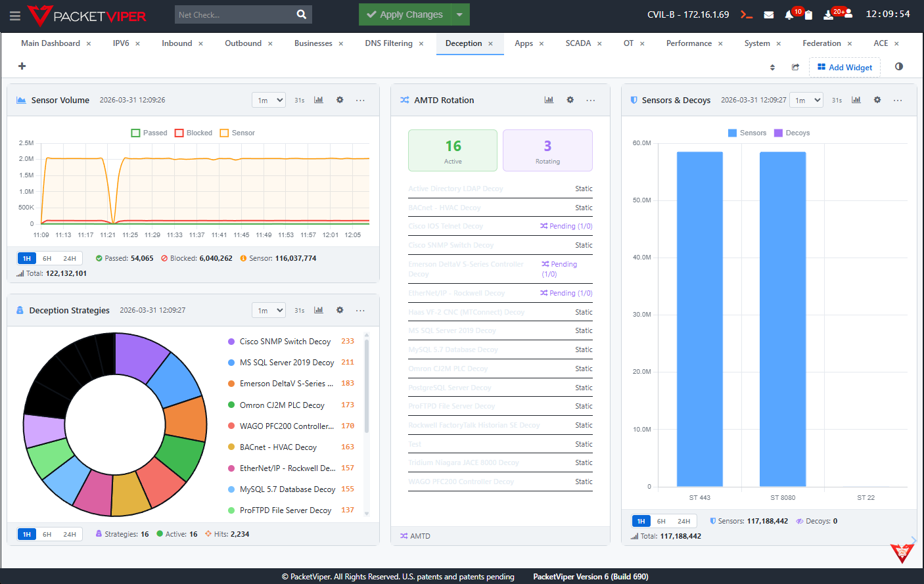Click the Net Check search field
The image size is (924, 584).
point(234,14)
